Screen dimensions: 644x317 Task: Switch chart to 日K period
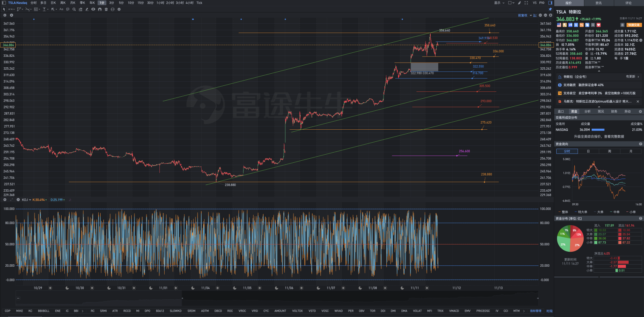click(53, 3)
